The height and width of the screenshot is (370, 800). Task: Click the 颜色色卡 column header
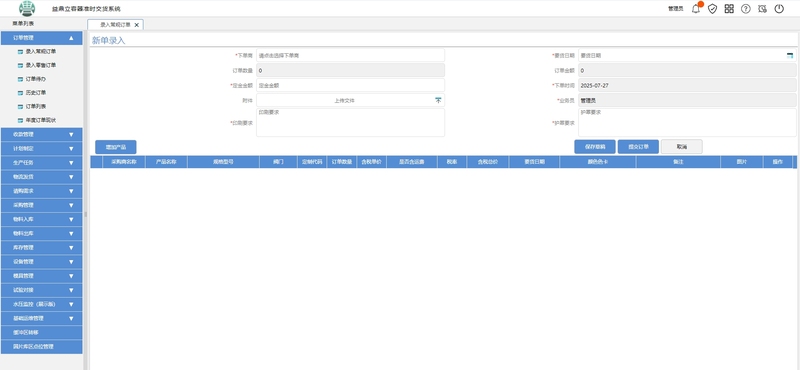point(598,162)
